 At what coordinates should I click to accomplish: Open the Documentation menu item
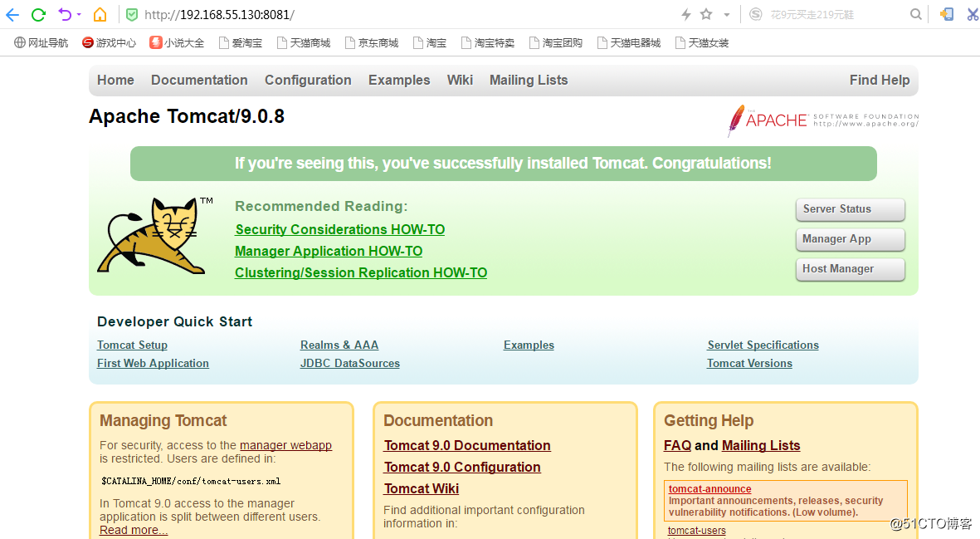pos(199,80)
